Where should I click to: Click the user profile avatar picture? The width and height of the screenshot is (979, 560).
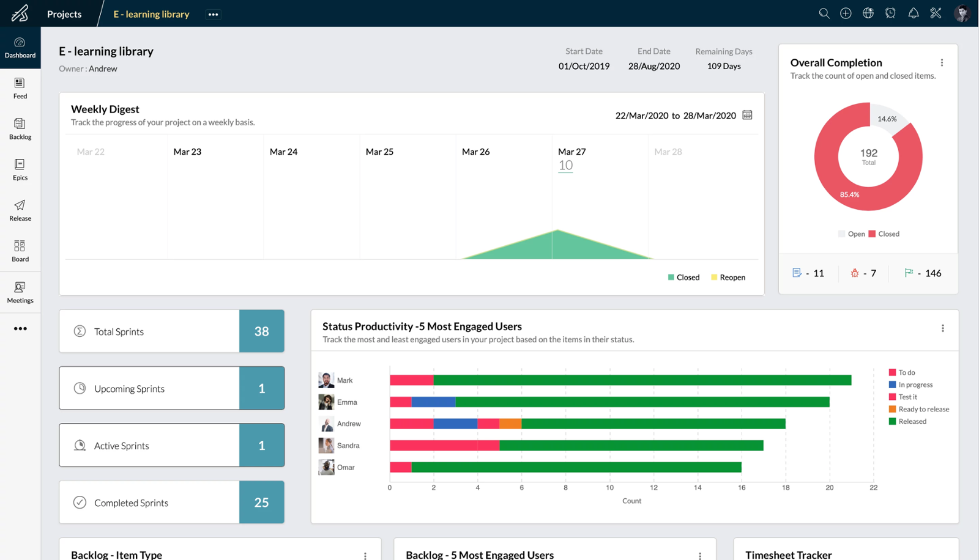click(962, 13)
